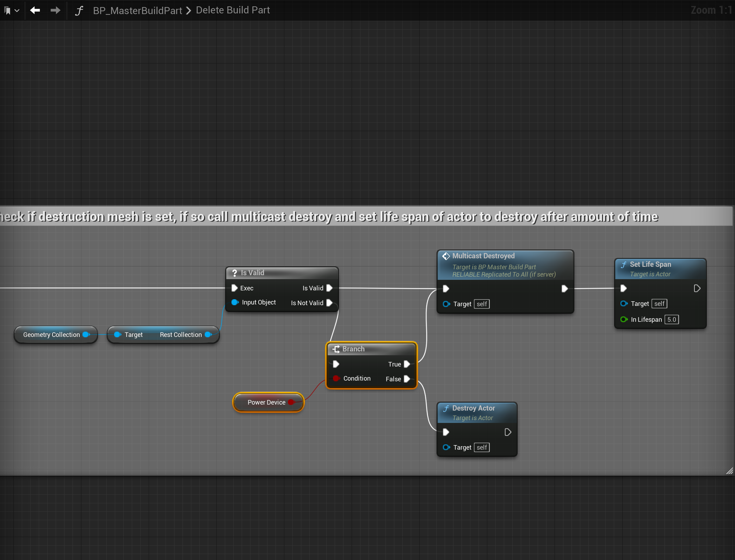The width and height of the screenshot is (735, 560).
Task: Click the Branch True output pin
Action: pos(407,364)
